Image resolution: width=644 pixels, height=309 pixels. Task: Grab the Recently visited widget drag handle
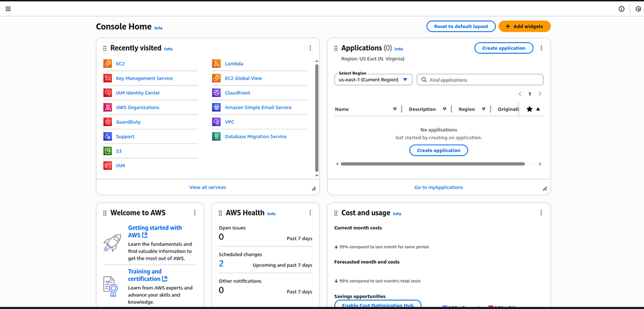[105, 48]
